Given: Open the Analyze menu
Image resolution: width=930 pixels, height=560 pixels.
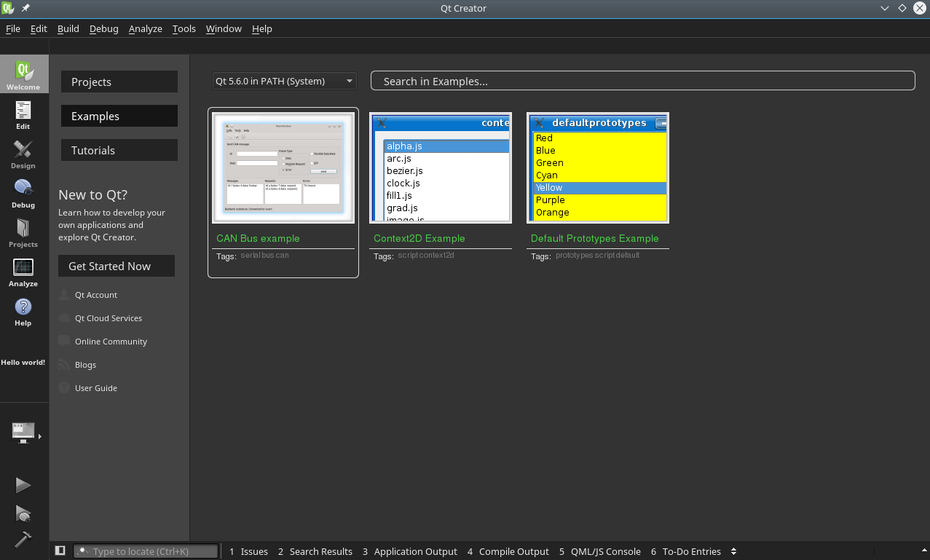Looking at the screenshot, I should (145, 28).
